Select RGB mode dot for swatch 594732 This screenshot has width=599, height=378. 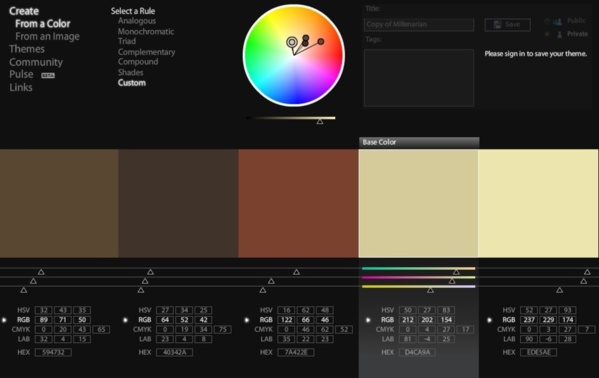tap(4, 320)
